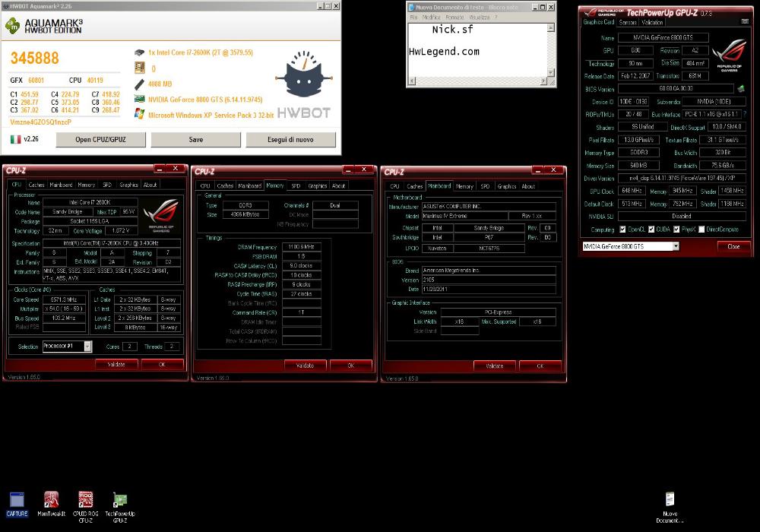Click Close button in GPU-Z

point(733,246)
